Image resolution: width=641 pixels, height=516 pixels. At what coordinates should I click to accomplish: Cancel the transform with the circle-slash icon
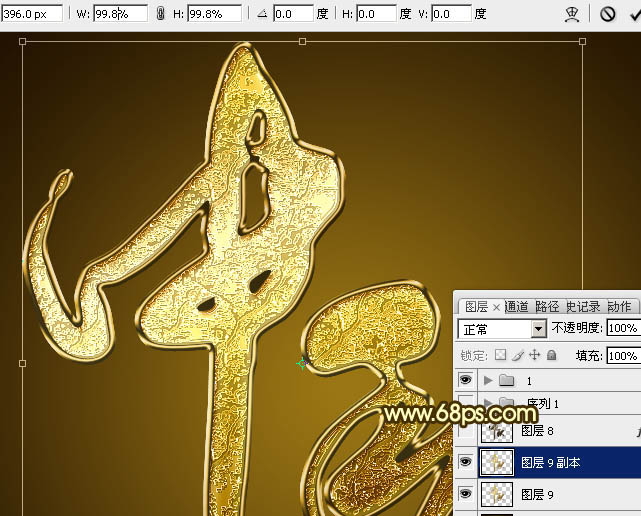(x=607, y=14)
